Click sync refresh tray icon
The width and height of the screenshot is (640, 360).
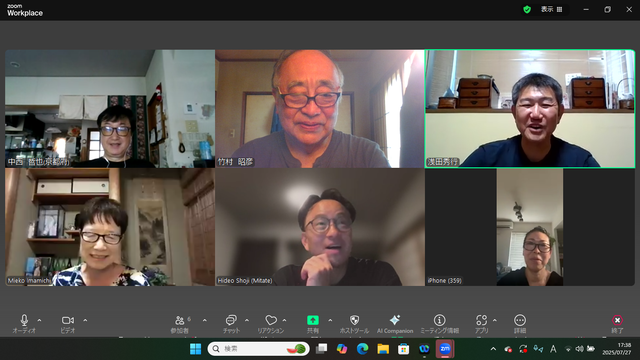click(523, 349)
